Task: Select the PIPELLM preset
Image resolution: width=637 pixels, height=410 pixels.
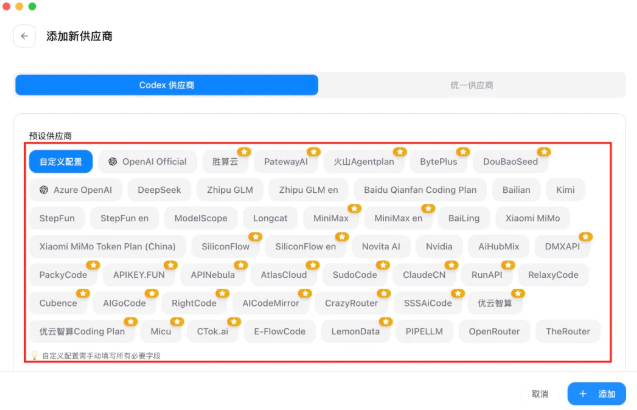Action: pos(424,332)
